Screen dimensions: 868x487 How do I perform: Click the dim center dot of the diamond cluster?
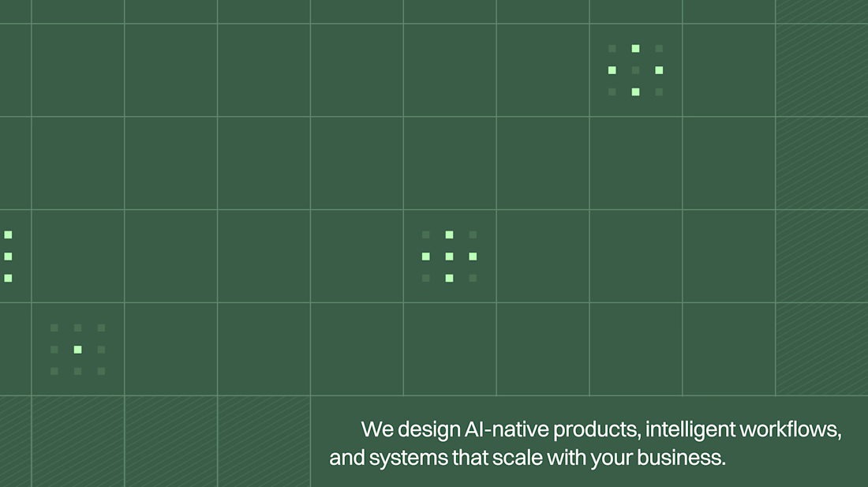point(635,70)
